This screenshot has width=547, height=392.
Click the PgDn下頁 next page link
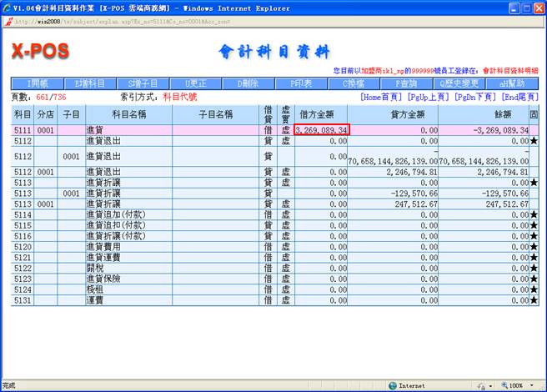[475, 98]
